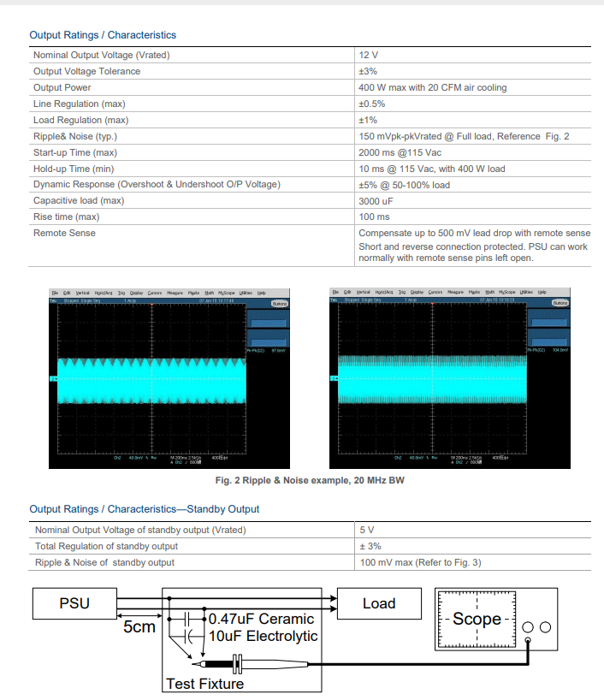Open the Cursors menu in the 97.6mV scope capture

tap(155, 293)
